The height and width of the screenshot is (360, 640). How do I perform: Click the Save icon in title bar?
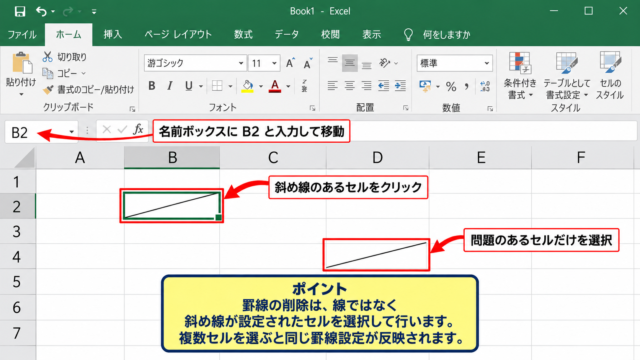click(x=19, y=11)
